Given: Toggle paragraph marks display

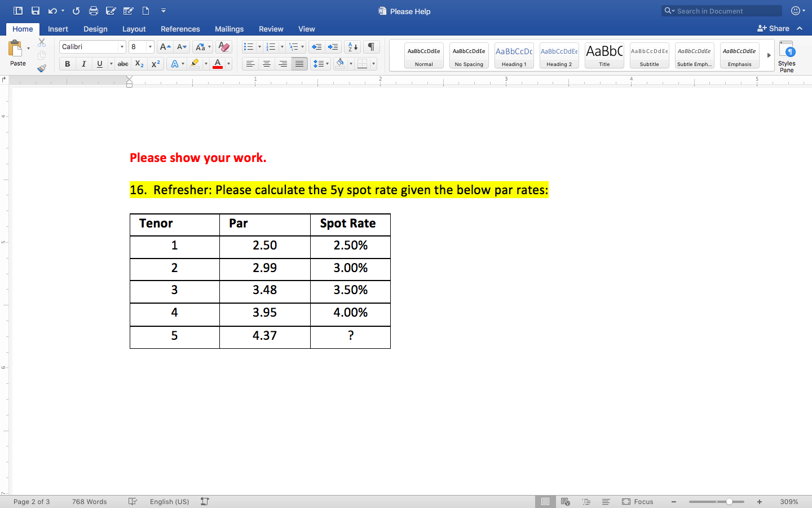Looking at the screenshot, I should pos(371,47).
